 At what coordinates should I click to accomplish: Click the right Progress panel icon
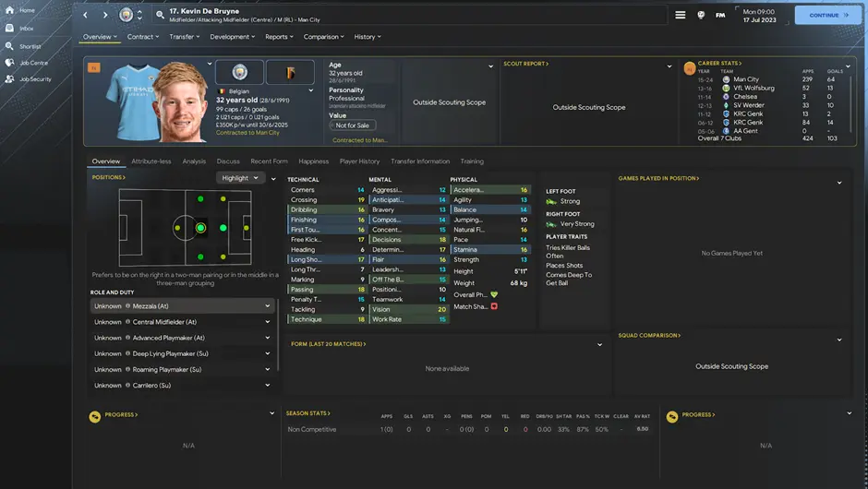672,416
